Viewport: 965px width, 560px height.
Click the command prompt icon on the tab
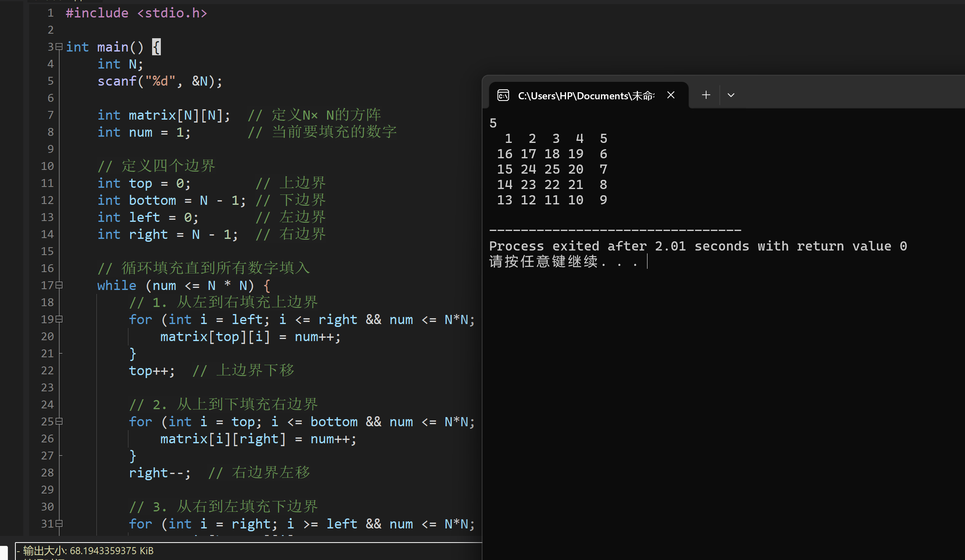[x=503, y=96]
